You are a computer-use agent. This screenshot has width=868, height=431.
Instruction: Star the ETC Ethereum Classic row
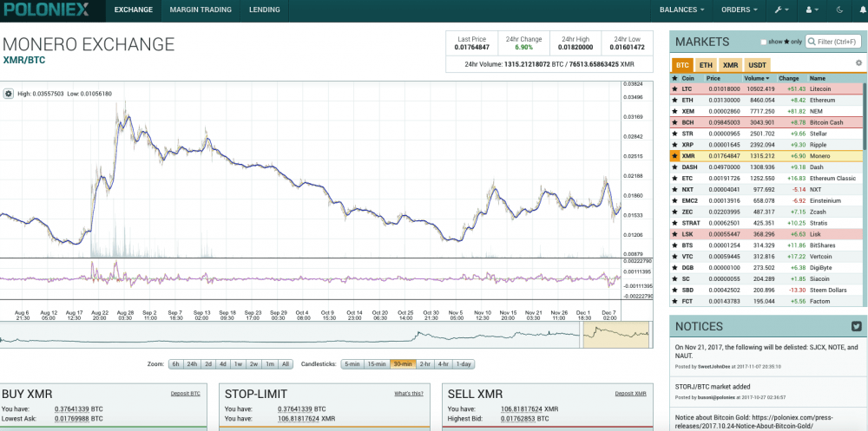coord(674,178)
